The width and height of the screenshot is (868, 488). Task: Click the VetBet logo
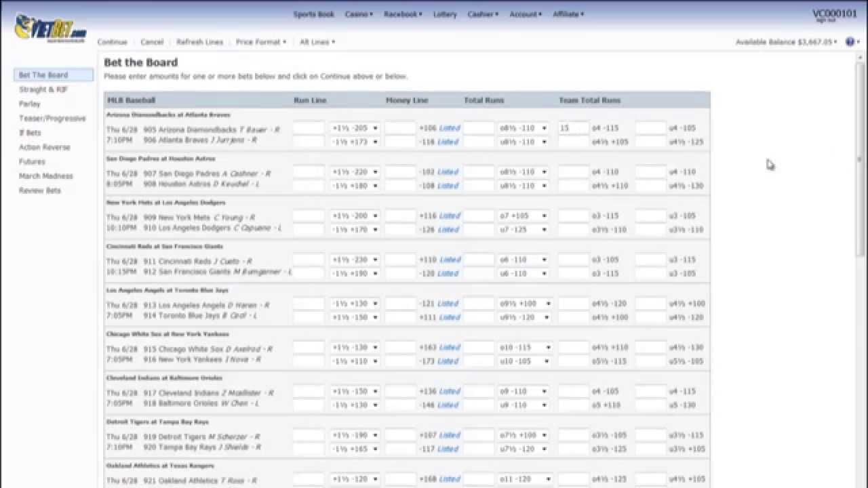click(x=51, y=27)
